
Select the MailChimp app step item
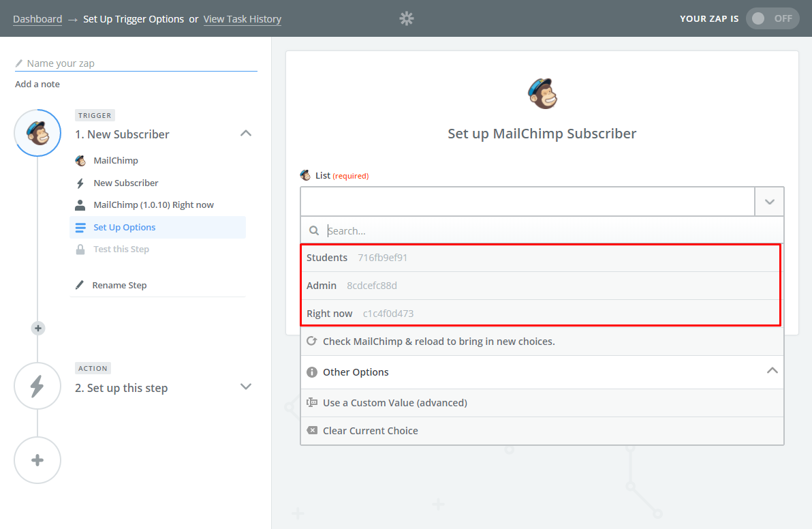coord(157,161)
